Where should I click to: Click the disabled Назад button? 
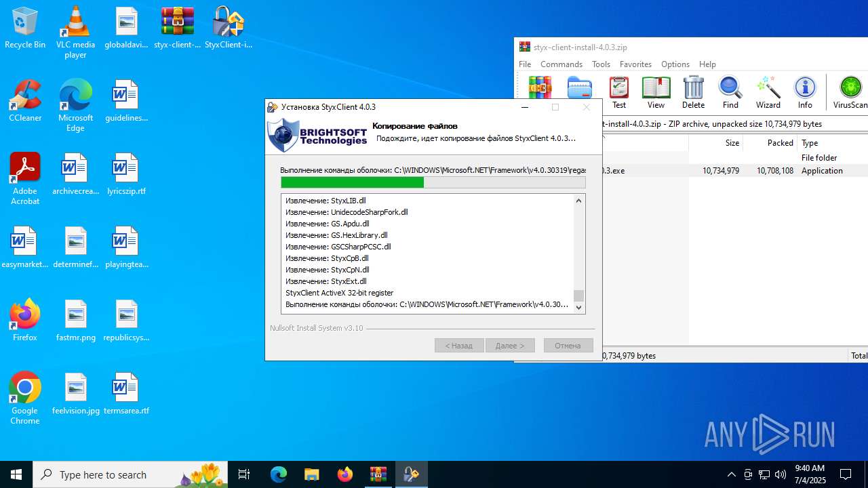(x=459, y=346)
